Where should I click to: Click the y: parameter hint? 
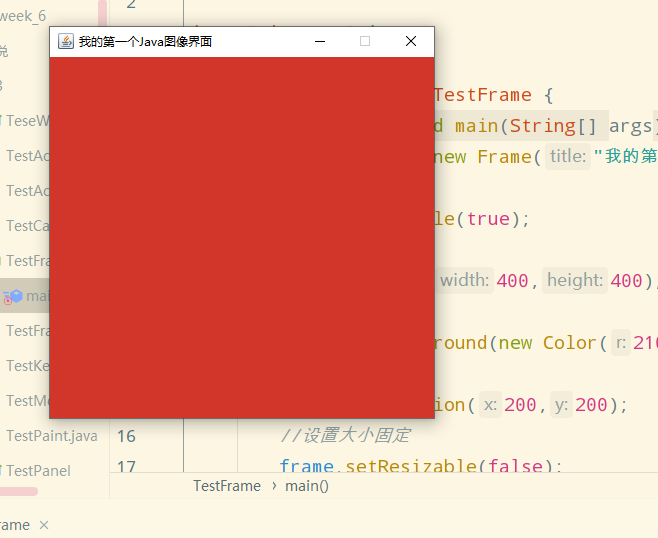tap(561, 405)
